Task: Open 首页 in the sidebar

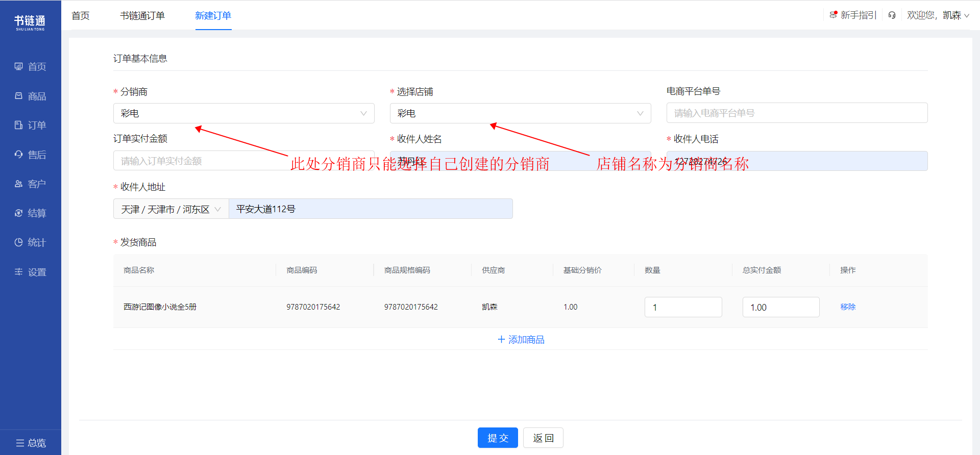Action: point(31,67)
